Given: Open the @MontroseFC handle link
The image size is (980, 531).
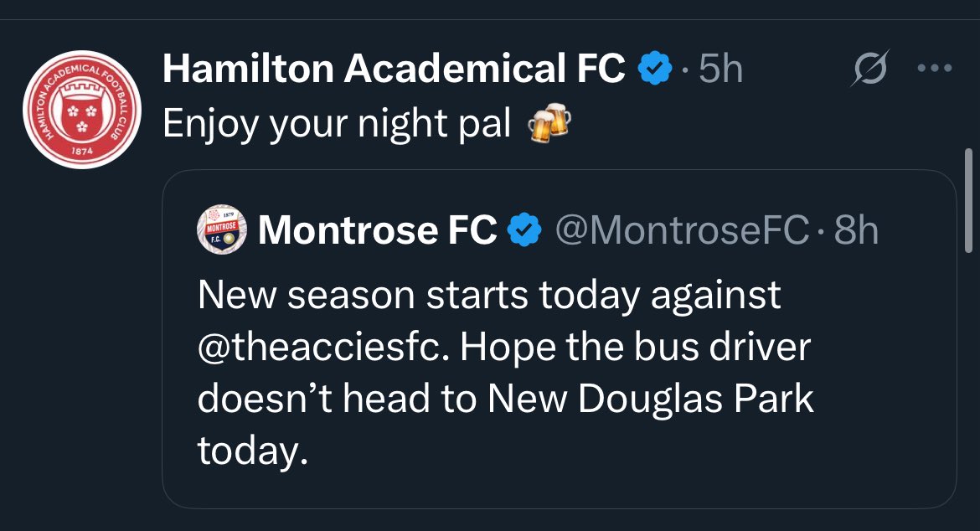Looking at the screenshot, I should (682, 229).
